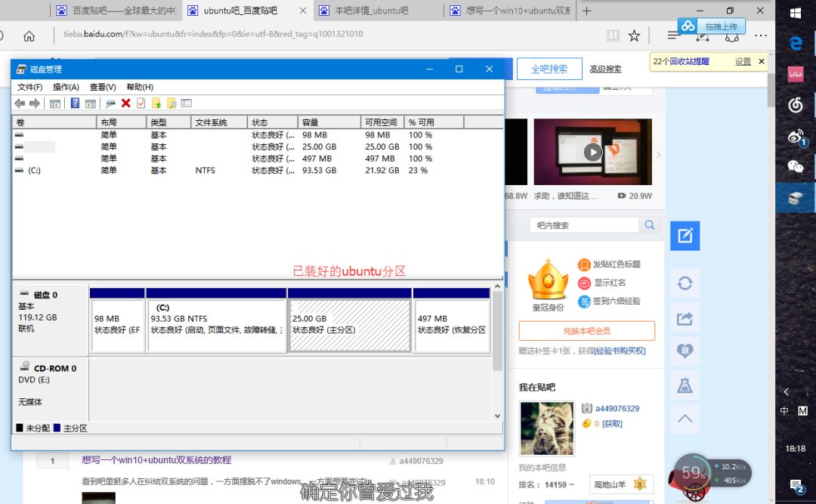
Task: Open the Edge taskbar icon
Action: (x=795, y=43)
